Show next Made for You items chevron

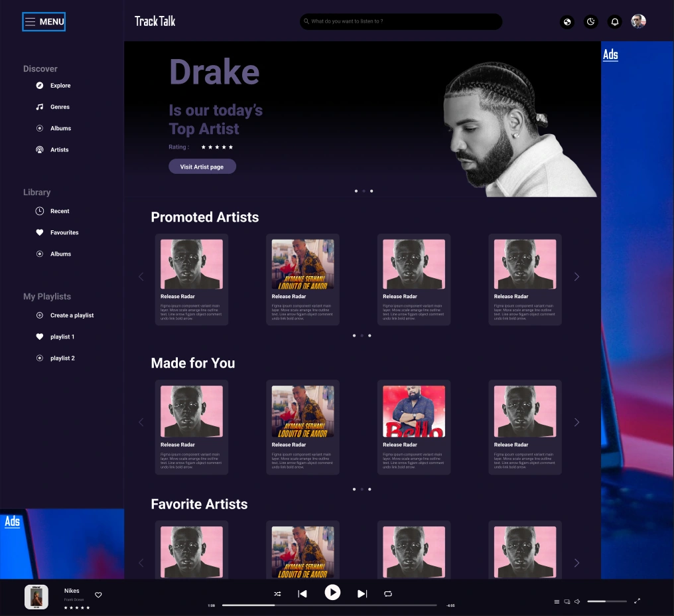pos(577,422)
